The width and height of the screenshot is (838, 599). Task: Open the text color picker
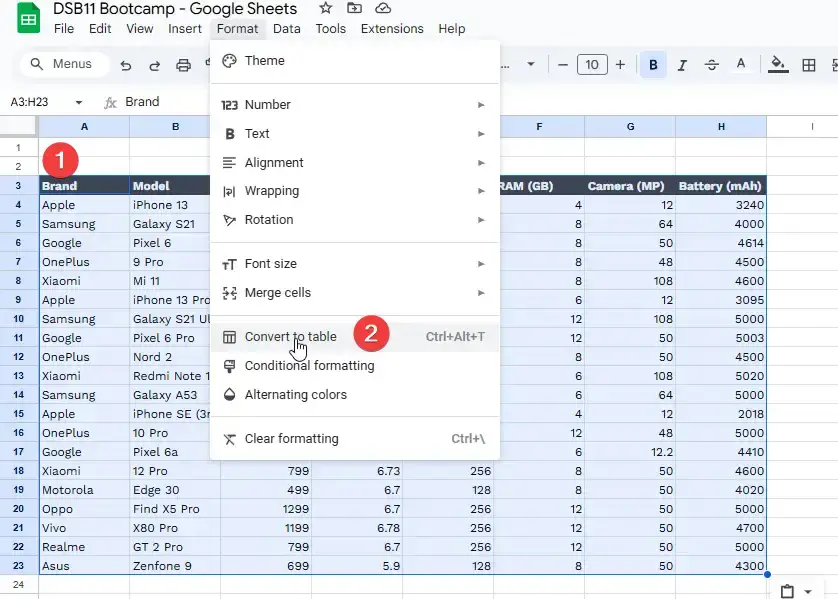click(741, 64)
